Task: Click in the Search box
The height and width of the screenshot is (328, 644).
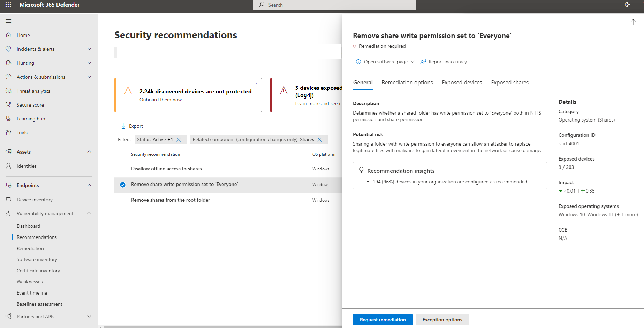Action: tap(335, 5)
